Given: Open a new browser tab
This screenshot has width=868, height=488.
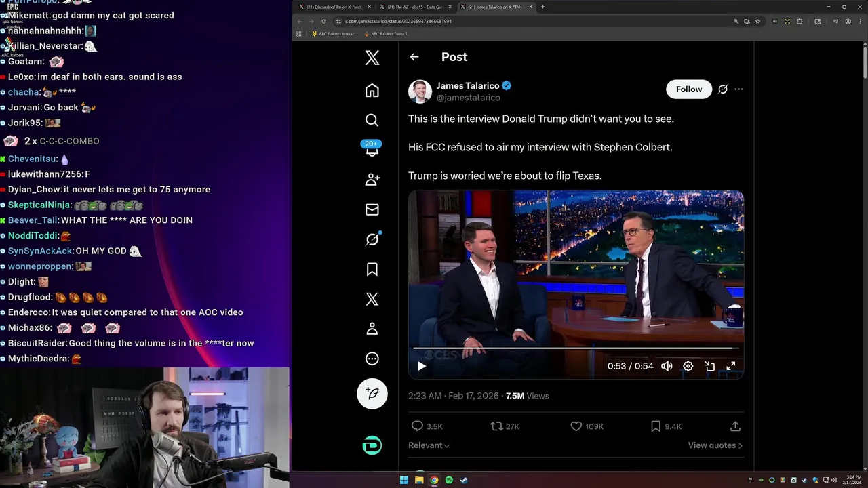Looking at the screenshot, I should 542,7.
